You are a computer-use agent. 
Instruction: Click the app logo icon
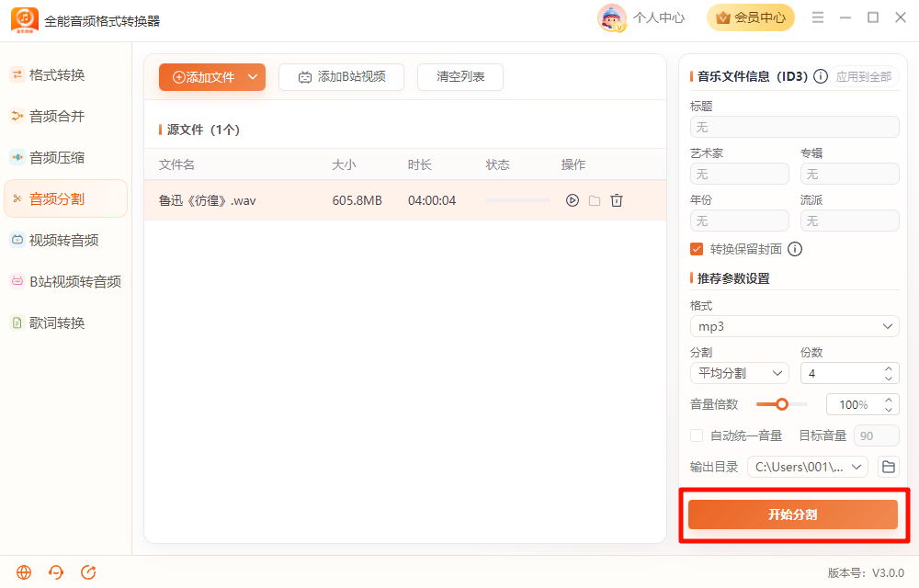25,20
